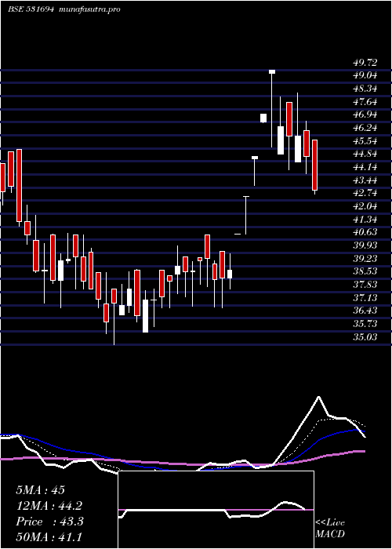Select the 46.24 price level label

point(365,128)
